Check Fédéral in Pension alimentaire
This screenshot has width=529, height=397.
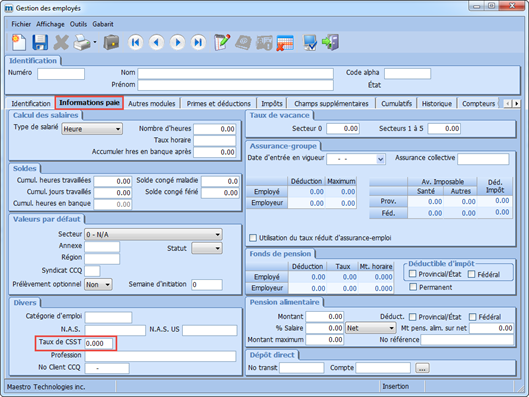point(473,317)
